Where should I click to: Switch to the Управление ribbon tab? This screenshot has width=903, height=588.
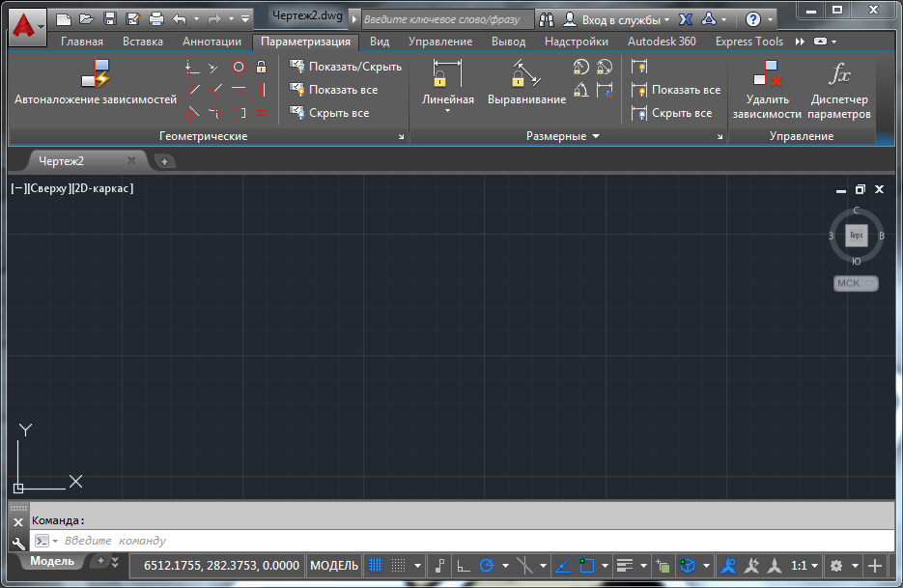[x=440, y=42]
